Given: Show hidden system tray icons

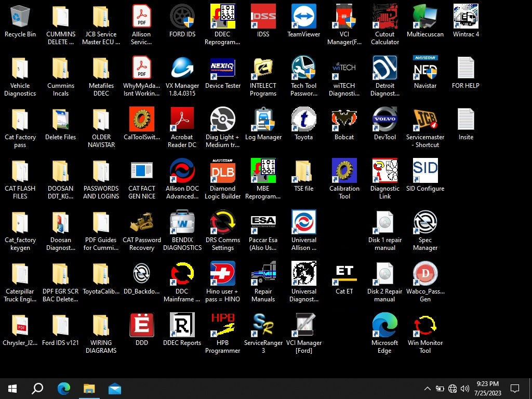Looking at the screenshot, I should pyautogui.click(x=428, y=389).
